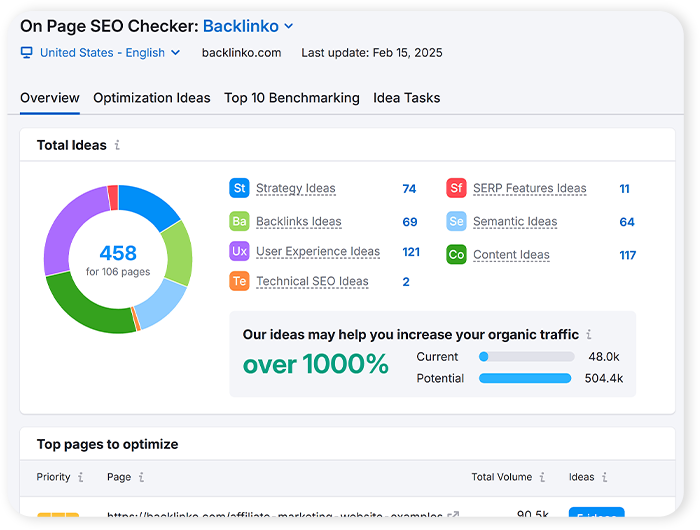Click the Last update: Feb 15, 2025 text
Image resolution: width=700 pixels, height=530 pixels.
(372, 53)
